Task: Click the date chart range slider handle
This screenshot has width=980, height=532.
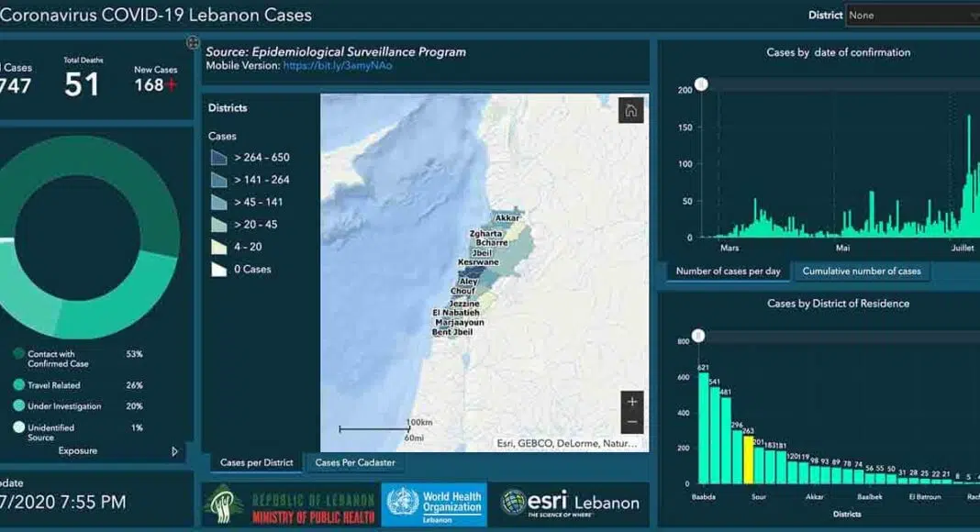Action: pos(702,85)
